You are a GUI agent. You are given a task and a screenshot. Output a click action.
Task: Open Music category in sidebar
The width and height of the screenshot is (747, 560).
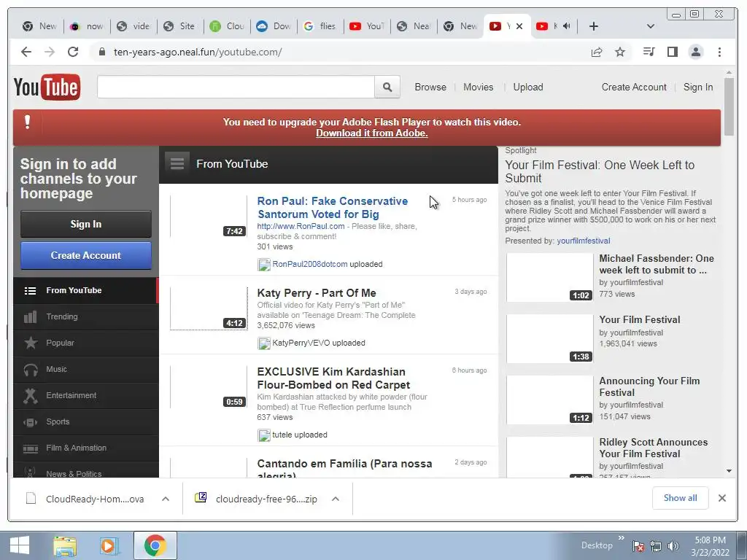(86, 369)
